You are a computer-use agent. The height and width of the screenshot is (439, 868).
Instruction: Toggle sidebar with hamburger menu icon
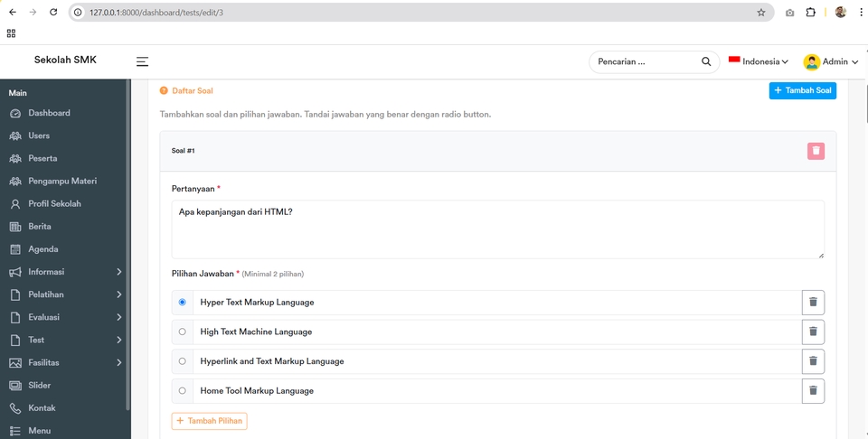142,61
